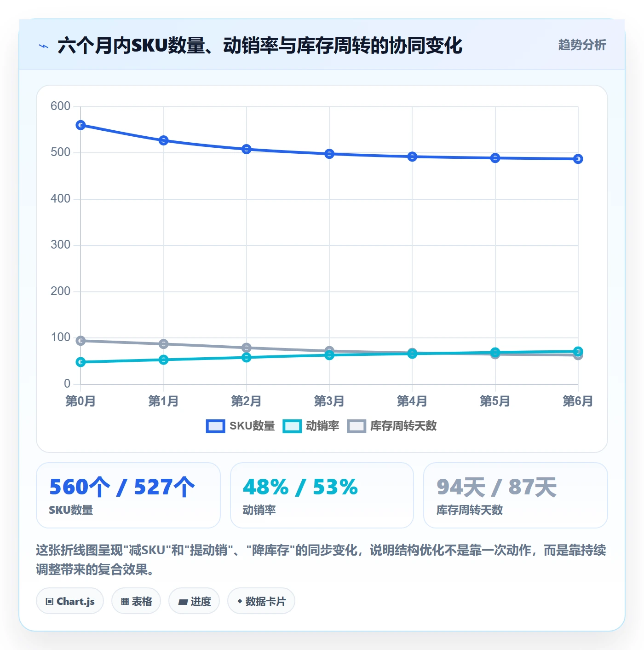Select the SKU数量 data point at 第3月
This screenshot has width=644, height=650.
[329, 154]
